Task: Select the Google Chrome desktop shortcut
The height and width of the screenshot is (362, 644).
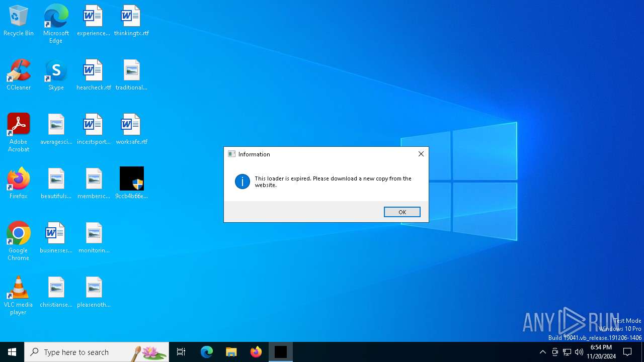Action: 19,241
